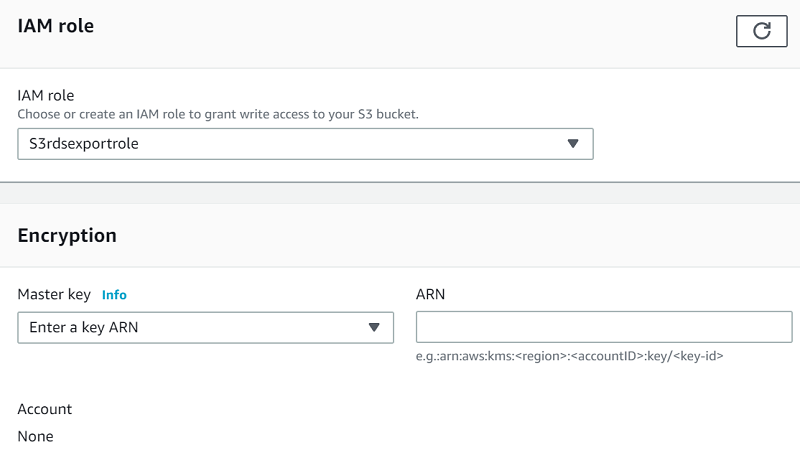This screenshot has height=450, width=800.
Task: Expand the 'Enter a key ARN' dropdown
Action: pos(205,327)
